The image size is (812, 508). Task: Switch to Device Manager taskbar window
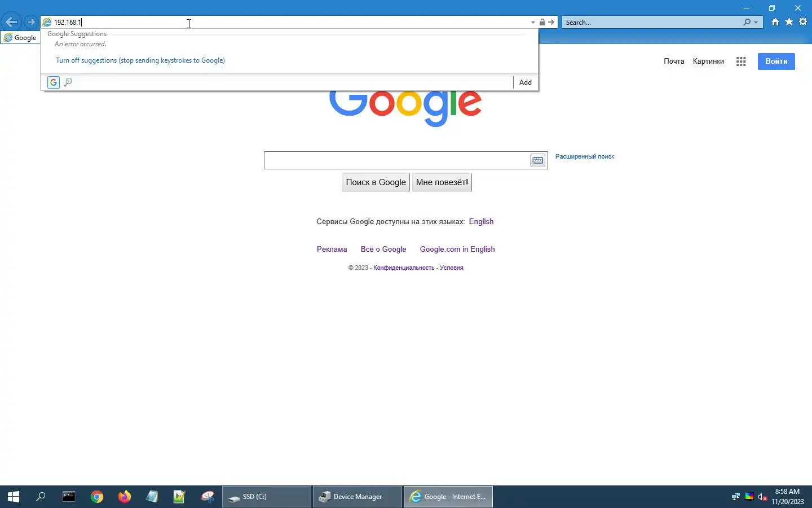[x=358, y=497]
